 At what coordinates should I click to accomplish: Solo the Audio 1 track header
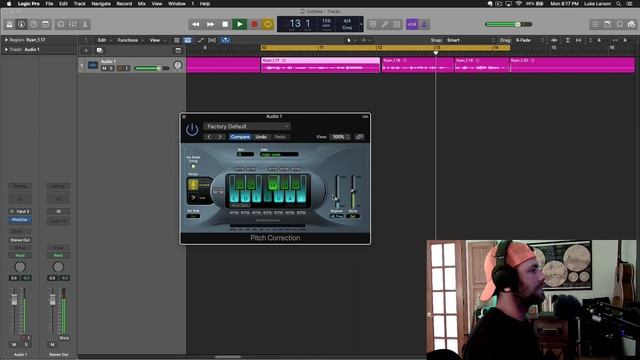[x=111, y=68]
